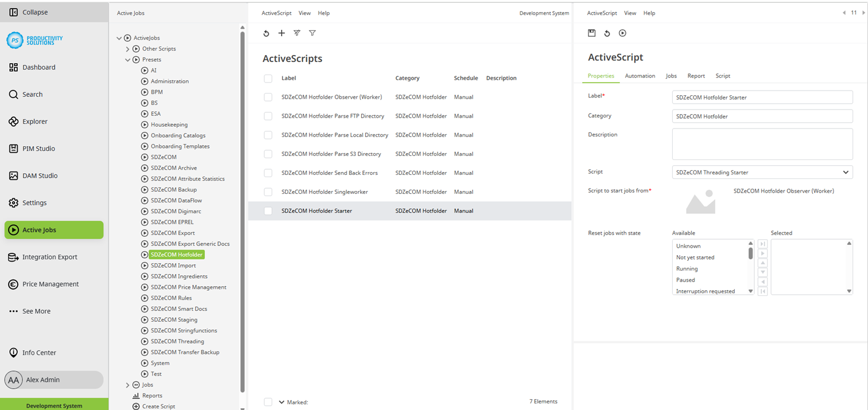868x410 pixels.
Task: Create a new ActiveScript with the plus icon
Action: click(x=281, y=33)
